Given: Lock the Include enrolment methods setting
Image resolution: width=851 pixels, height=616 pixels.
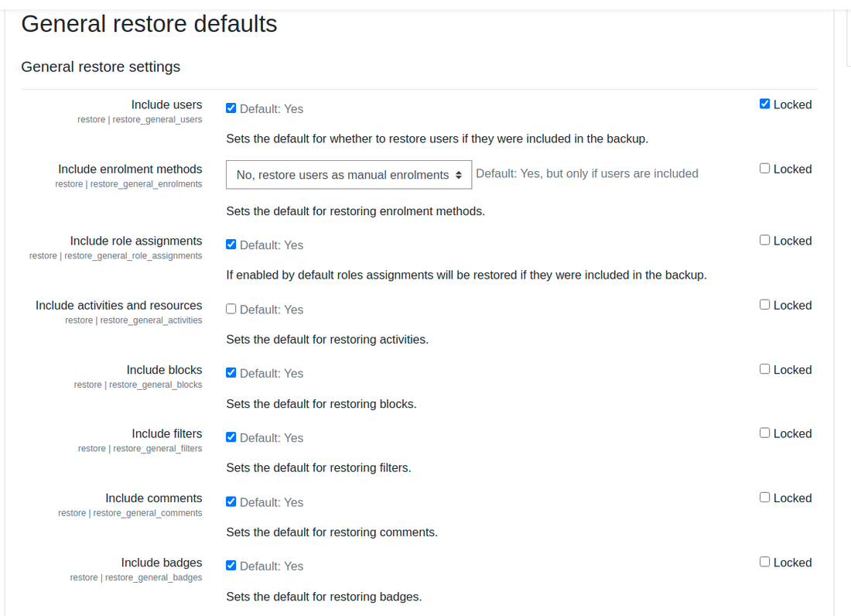Looking at the screenshot, I should [764, 168].
